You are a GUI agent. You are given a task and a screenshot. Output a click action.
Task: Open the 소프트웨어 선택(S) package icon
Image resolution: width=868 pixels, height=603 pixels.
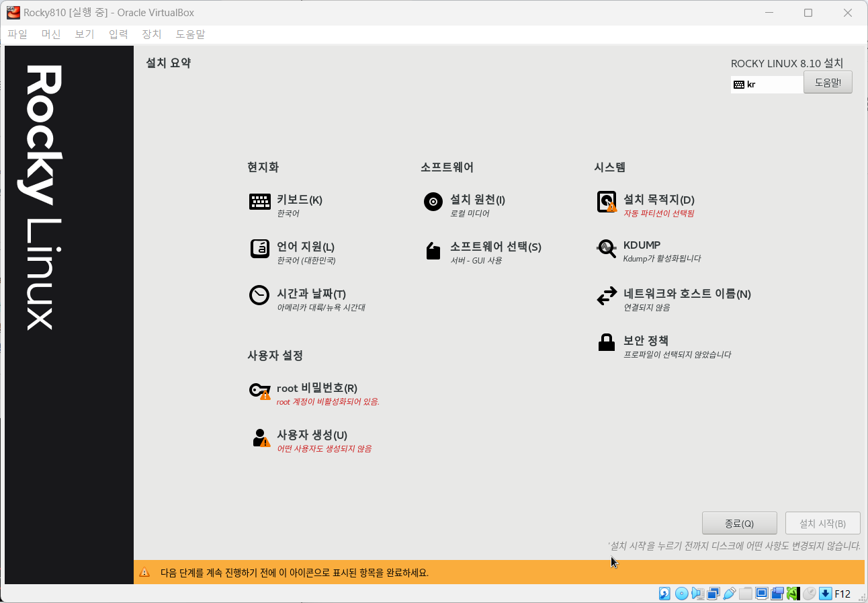click(433, 250)
